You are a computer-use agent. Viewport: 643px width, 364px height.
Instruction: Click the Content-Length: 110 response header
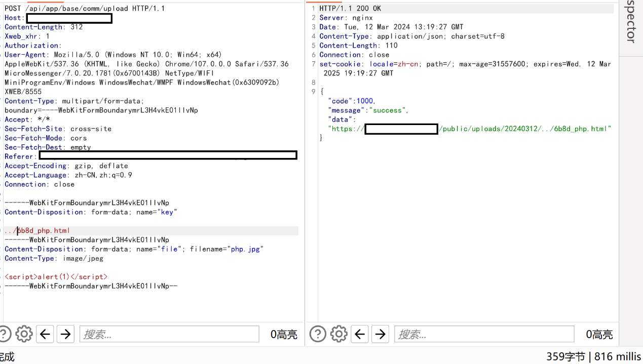pyautogui.click(x=358, y=46)
